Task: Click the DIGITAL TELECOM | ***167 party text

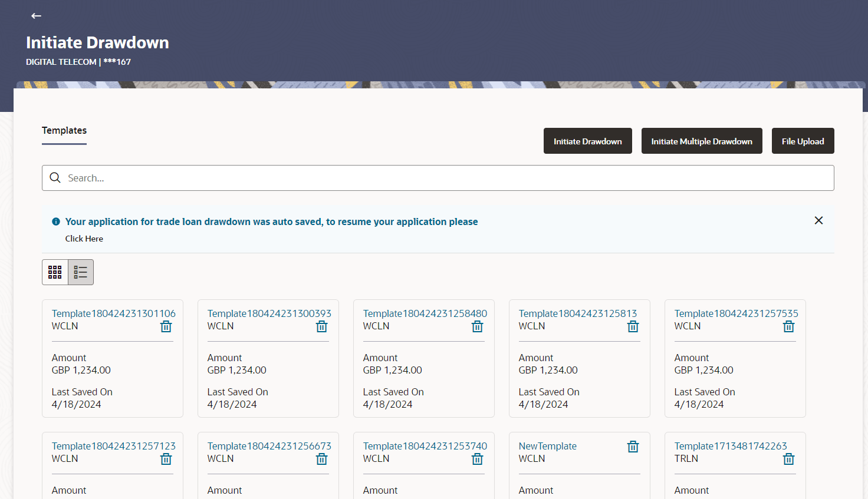Action: 78,62
